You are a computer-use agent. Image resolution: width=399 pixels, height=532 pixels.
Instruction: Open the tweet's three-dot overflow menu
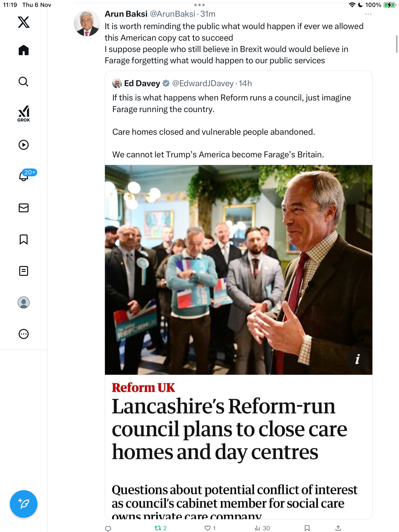368,14
